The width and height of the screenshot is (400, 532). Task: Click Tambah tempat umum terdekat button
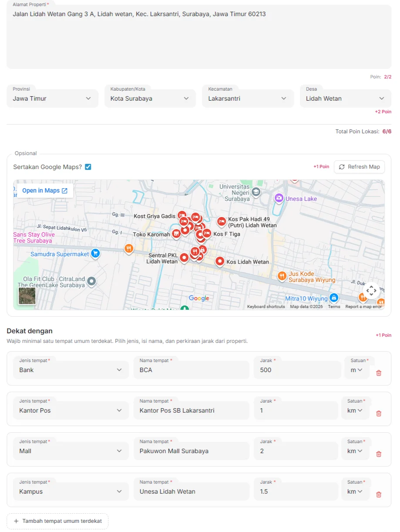[57, 521]
